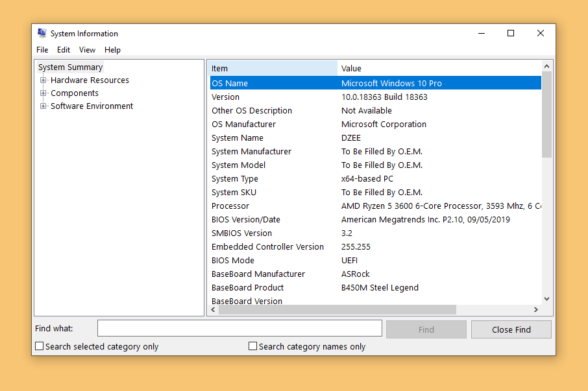Click the value Not Available
Viewport: 588px width, 391px height.
[367, 110]
